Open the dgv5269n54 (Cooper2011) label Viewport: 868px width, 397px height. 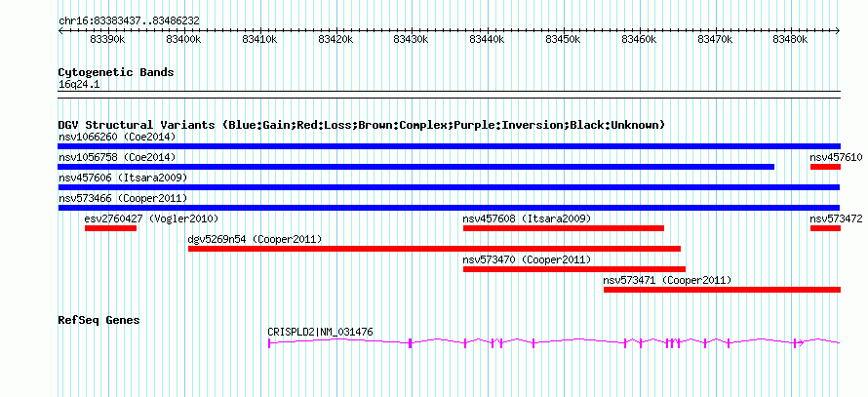pyautogui.click(x=256, y=239)
